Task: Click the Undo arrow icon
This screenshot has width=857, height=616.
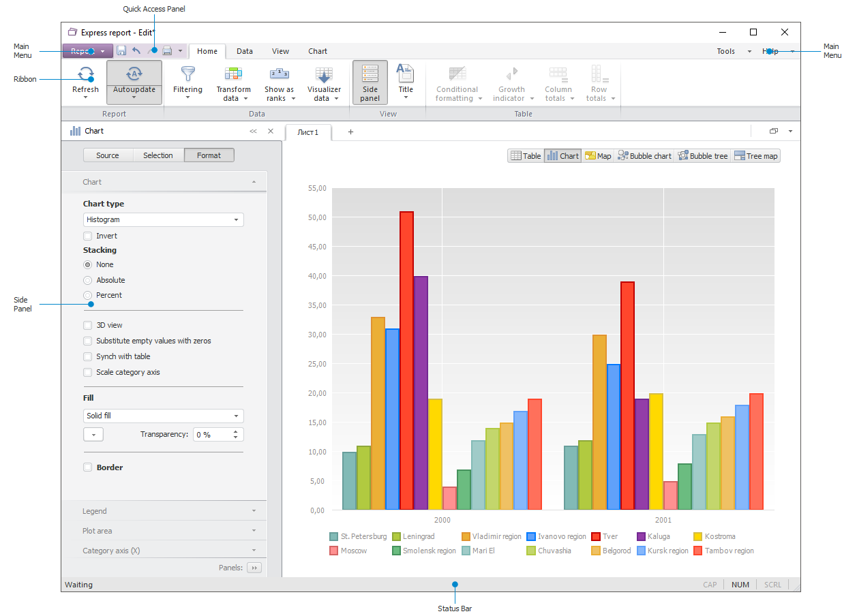Action: (136, 51)
